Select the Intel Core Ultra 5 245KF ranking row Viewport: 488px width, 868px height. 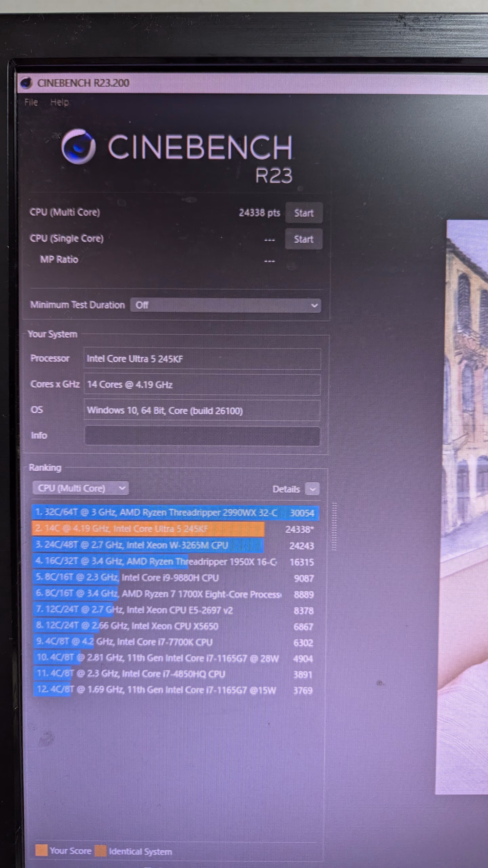176,529
